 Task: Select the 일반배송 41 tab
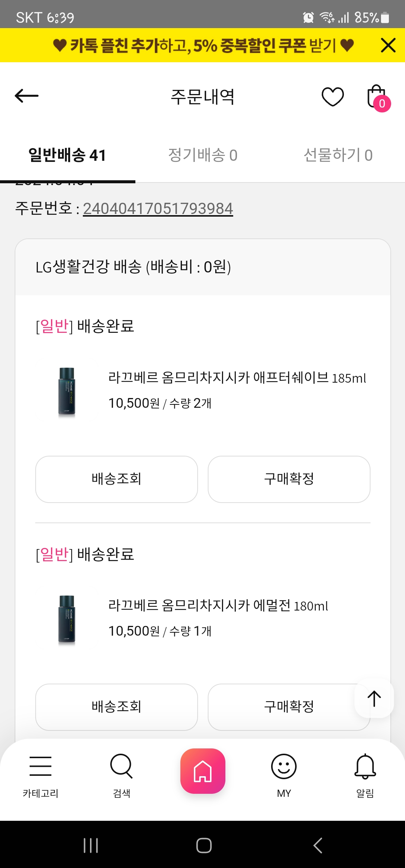click(x=67, y=155)
